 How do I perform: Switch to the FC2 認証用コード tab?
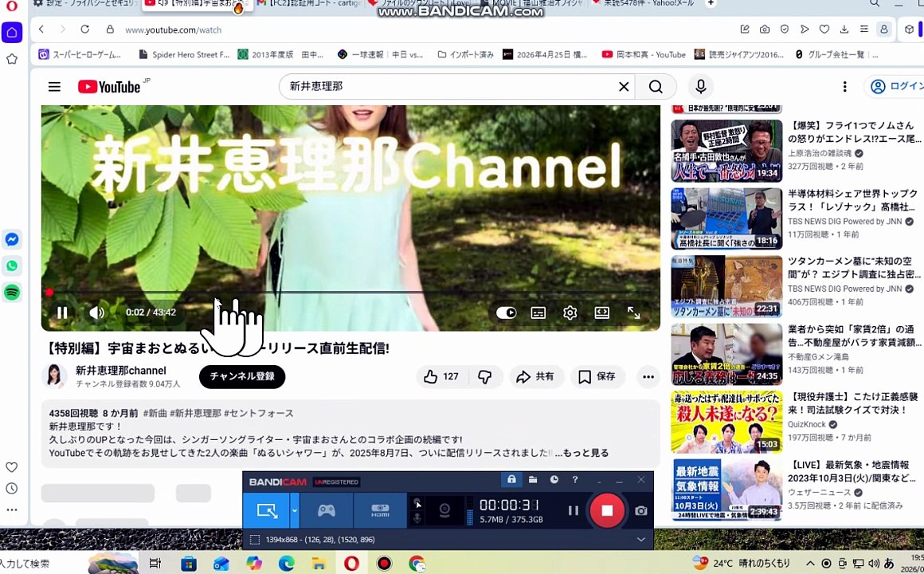click(x=309, y=3)
